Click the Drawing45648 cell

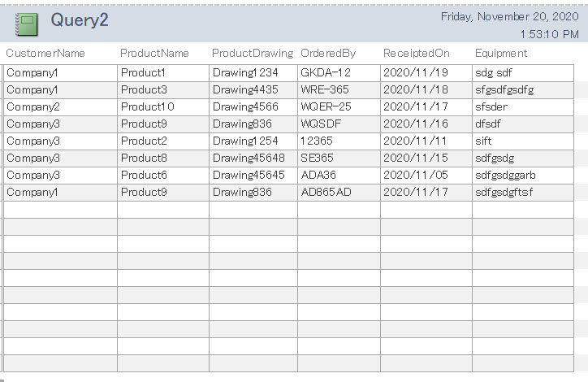pos(249,158)
